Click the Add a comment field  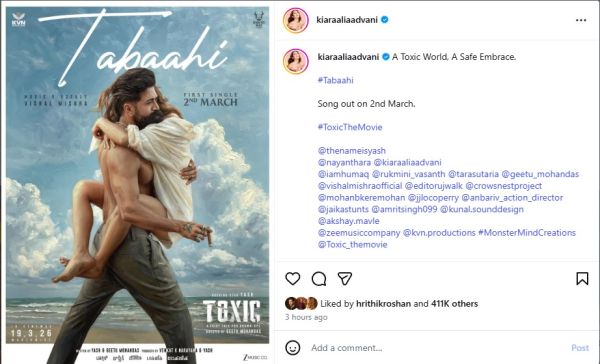(x=436, y=348)
